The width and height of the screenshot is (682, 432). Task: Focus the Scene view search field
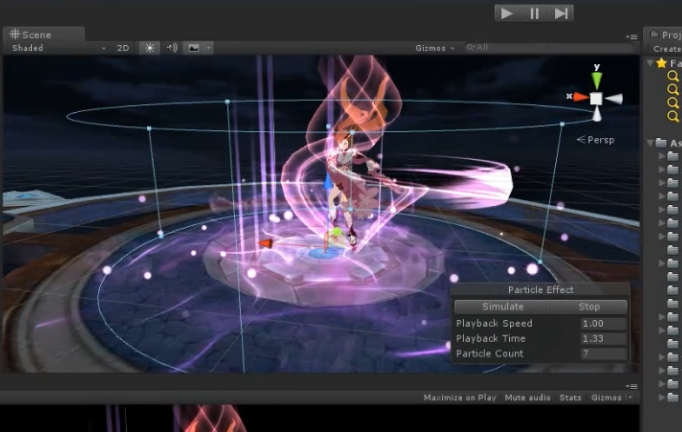[549, 47]
